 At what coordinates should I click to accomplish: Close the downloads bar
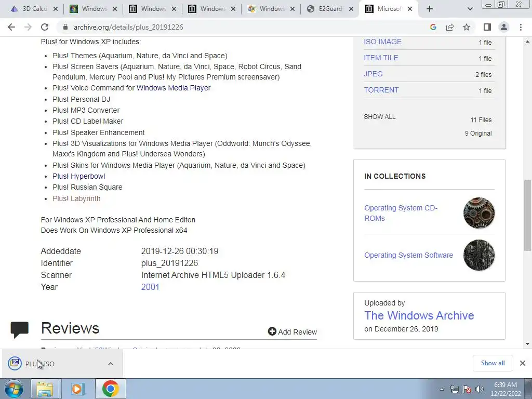[x=523, y=363]
